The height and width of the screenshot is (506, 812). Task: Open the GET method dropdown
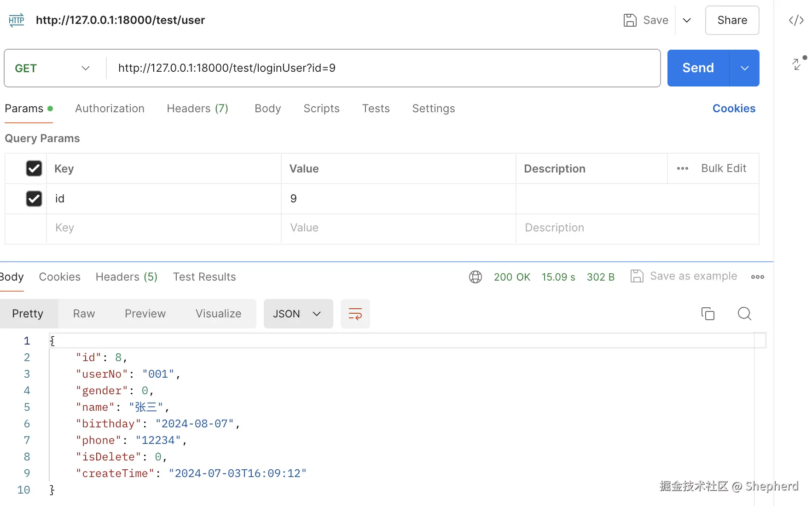[52, 68]
